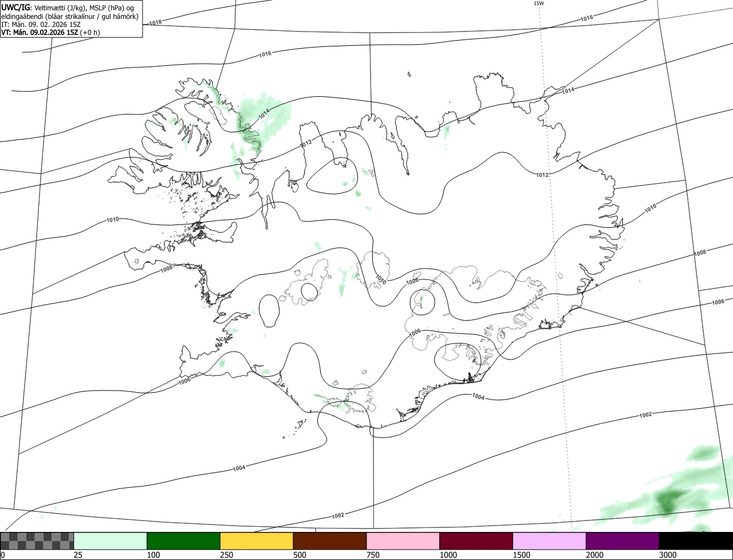Select the pink 750–1000 legend swatch
Image resolution: width=733 pixels, height=560 pixels.
click(x=403, y=541)
